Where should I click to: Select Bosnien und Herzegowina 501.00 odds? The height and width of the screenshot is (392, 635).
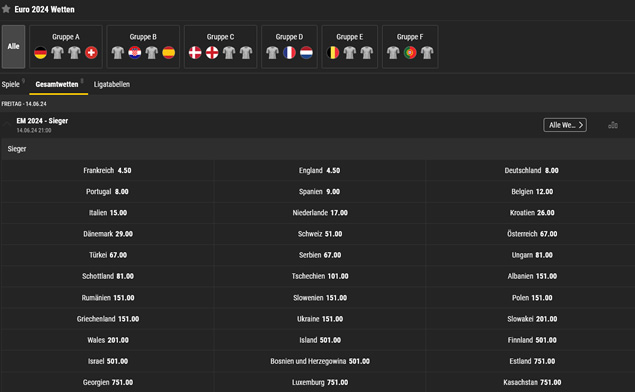click(x=320, y=361)
